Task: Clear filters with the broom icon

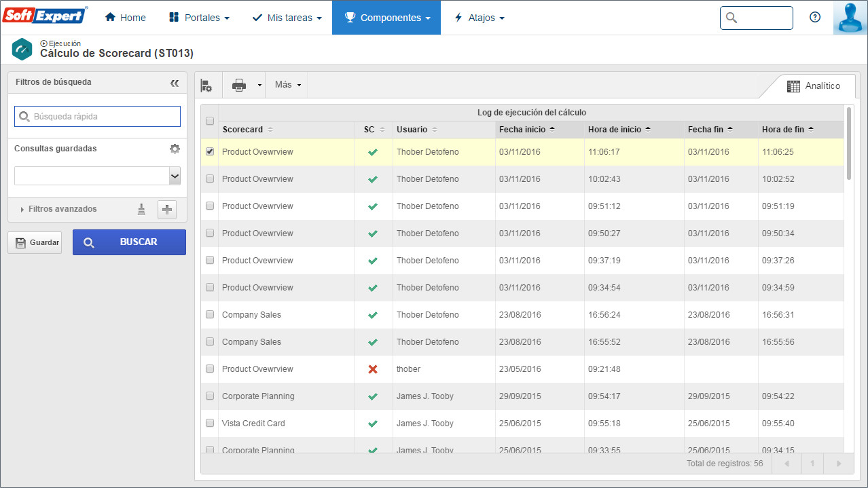Action: point(141,210)
